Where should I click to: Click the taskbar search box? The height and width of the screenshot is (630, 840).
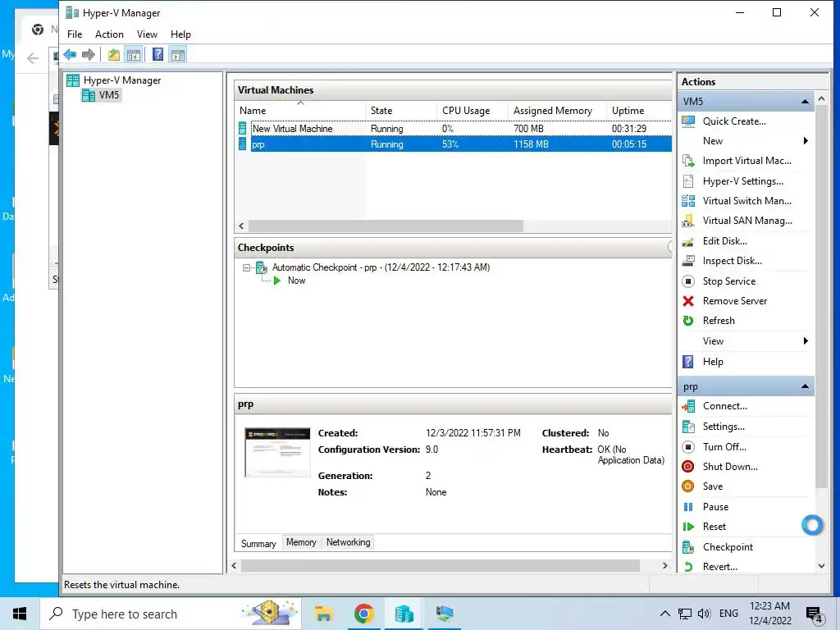click(x=171, y=614)
